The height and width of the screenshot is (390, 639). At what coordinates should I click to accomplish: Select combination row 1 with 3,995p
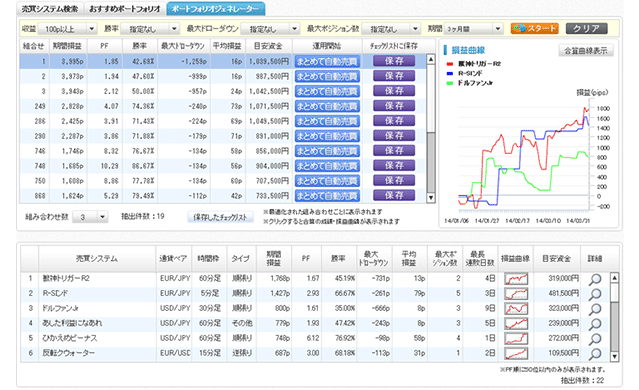click(223, 62)
